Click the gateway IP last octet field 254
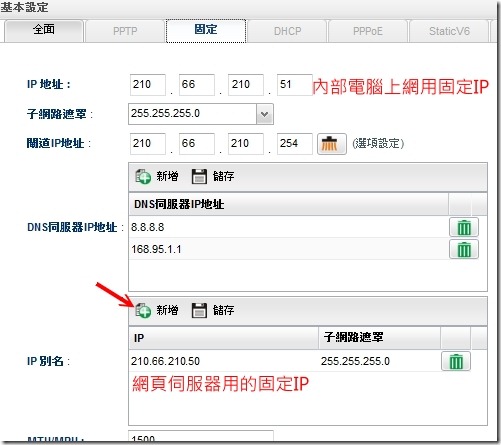This screenshot has height=445, width=501. 295,144
